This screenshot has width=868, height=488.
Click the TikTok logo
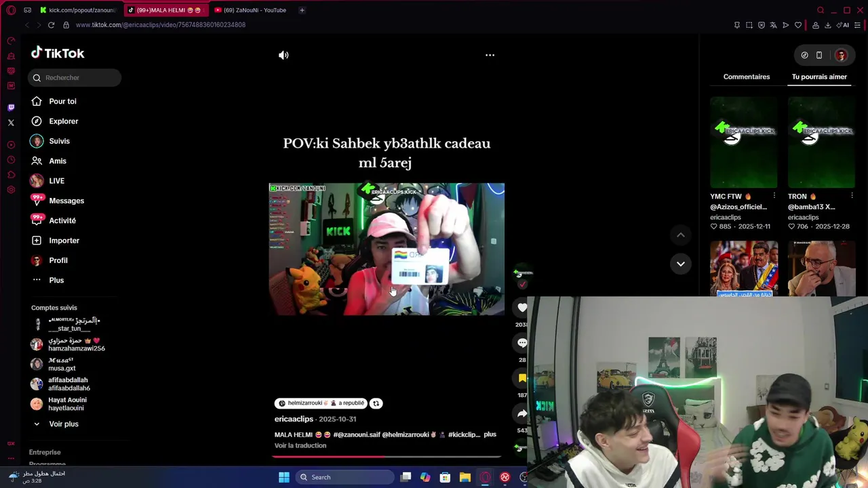pyautogui.click(x=58, y=53)
